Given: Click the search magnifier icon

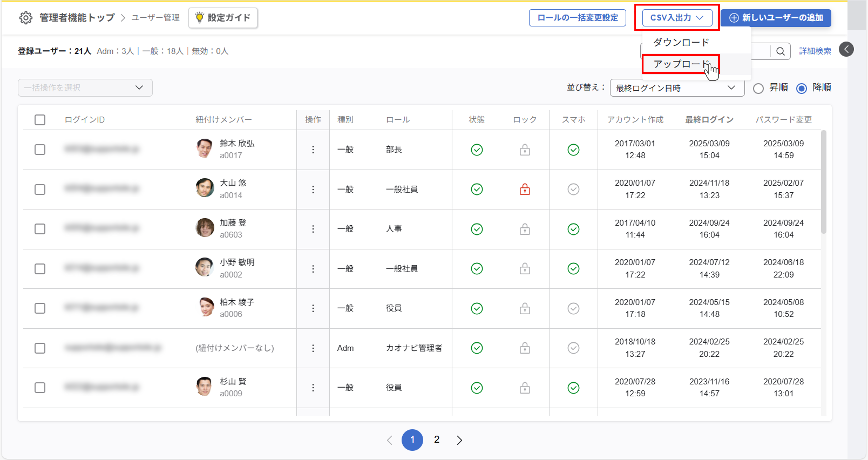Looking at the screenshot, I should (x=780, y=51).
